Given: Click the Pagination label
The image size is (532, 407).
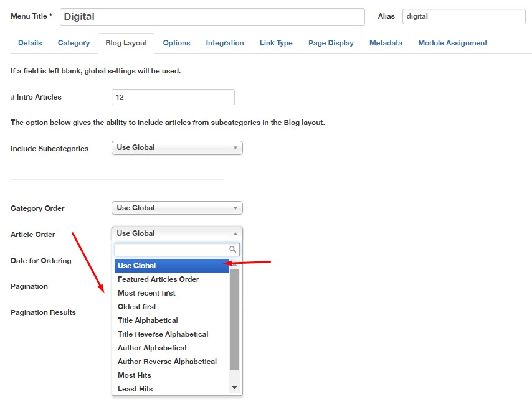Looking at the screenshot, I should [x=29, y=286].
